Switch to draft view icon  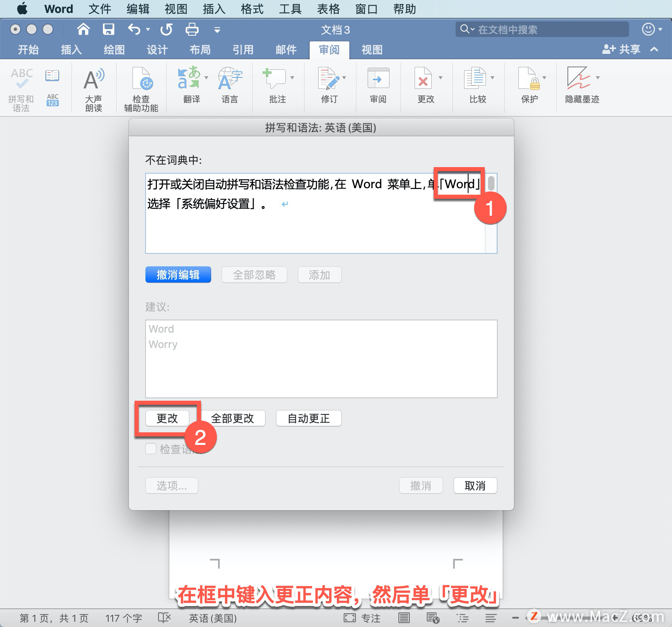click(491, 618)
